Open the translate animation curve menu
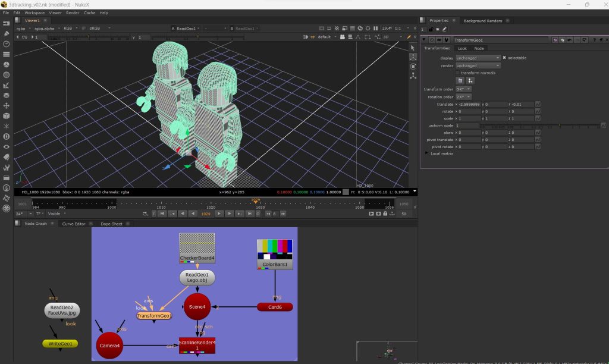The width and height of the screenshot is (609, 364). (x=538, y=105)
